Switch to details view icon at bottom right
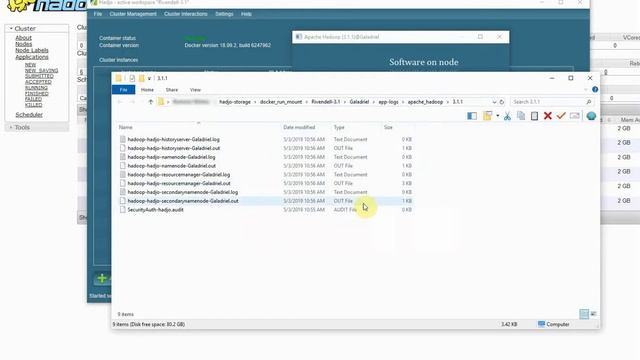 tap(584, 314)
